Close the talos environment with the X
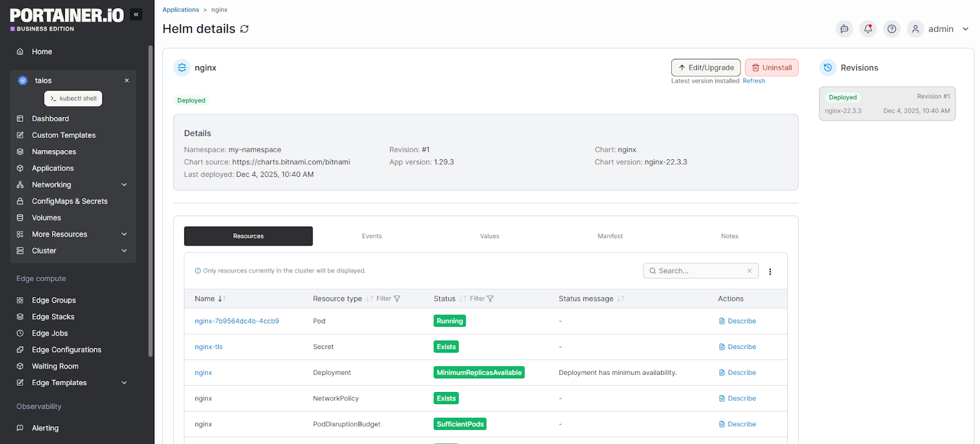The width and height of the screenshot is (980, 444). tap(127, 80)
